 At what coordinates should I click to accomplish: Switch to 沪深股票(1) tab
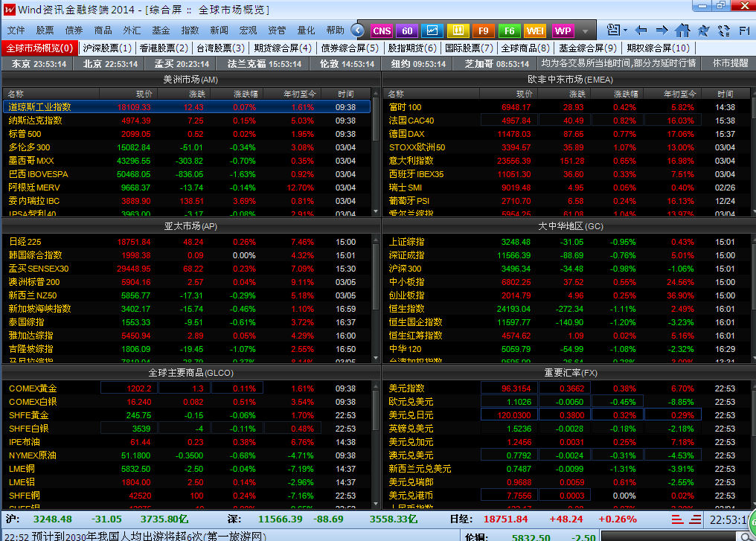pos(107,48)
